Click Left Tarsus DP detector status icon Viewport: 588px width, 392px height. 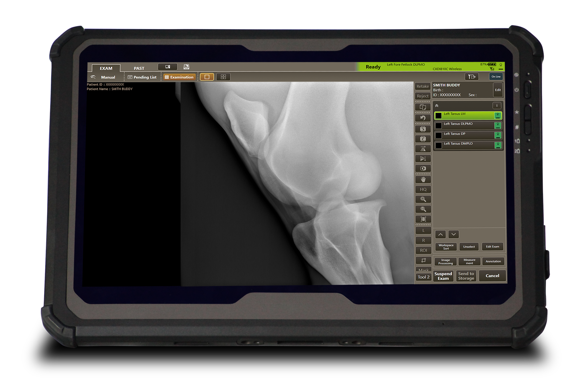click(x=498, y=135)
